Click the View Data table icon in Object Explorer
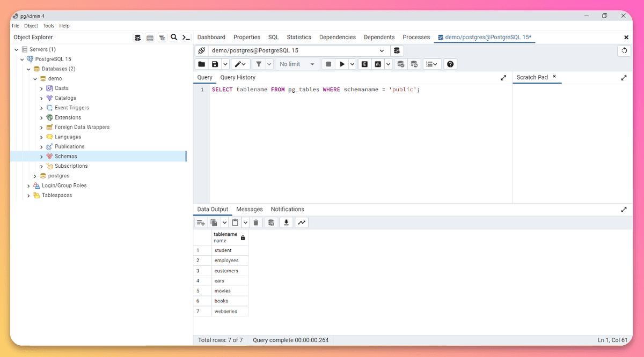This screenshot has height=357, width=644. 150,38
